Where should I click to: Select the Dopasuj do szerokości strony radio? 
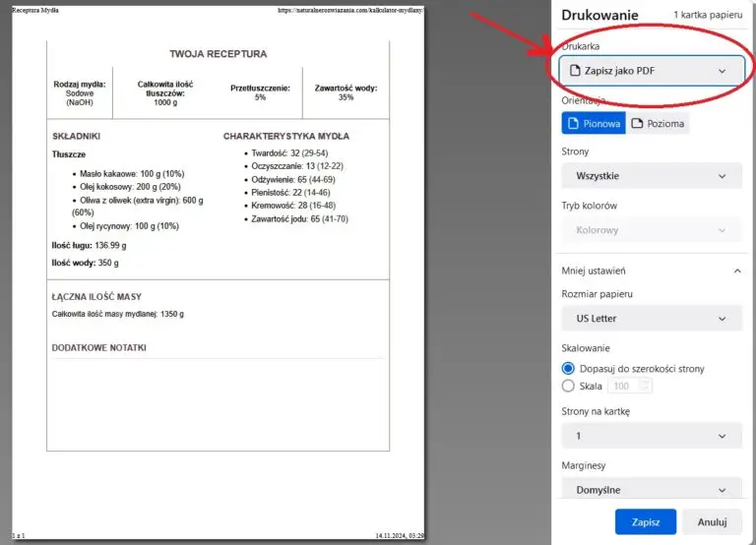coord(568,369)
